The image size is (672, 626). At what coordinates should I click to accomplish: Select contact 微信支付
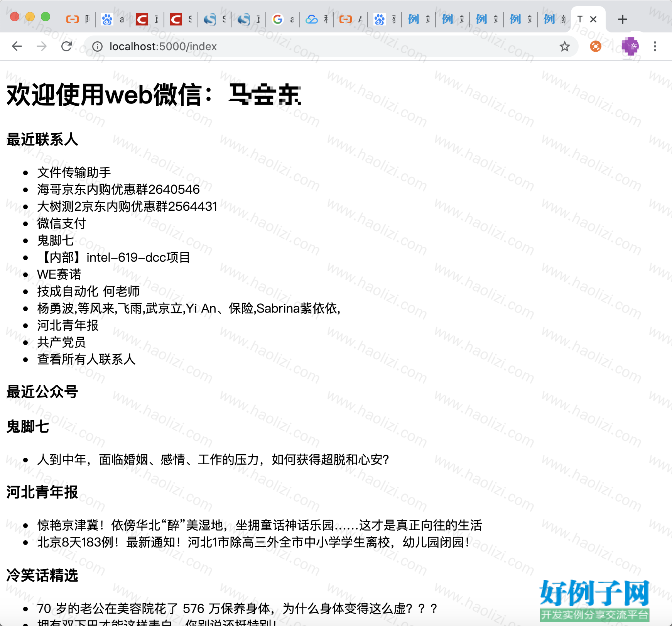[x=62, y=223]
